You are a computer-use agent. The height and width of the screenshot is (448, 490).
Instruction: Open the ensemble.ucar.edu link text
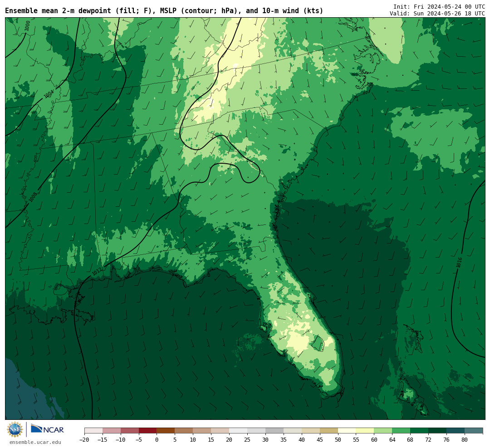point(35,442)
